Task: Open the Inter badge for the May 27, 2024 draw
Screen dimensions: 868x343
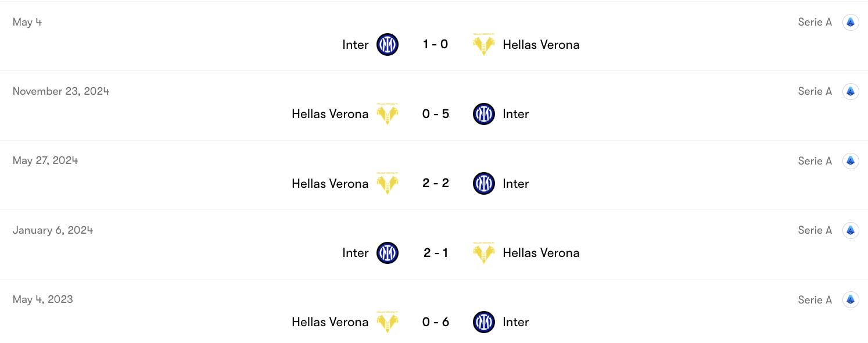Action: (x=483, y=183)
